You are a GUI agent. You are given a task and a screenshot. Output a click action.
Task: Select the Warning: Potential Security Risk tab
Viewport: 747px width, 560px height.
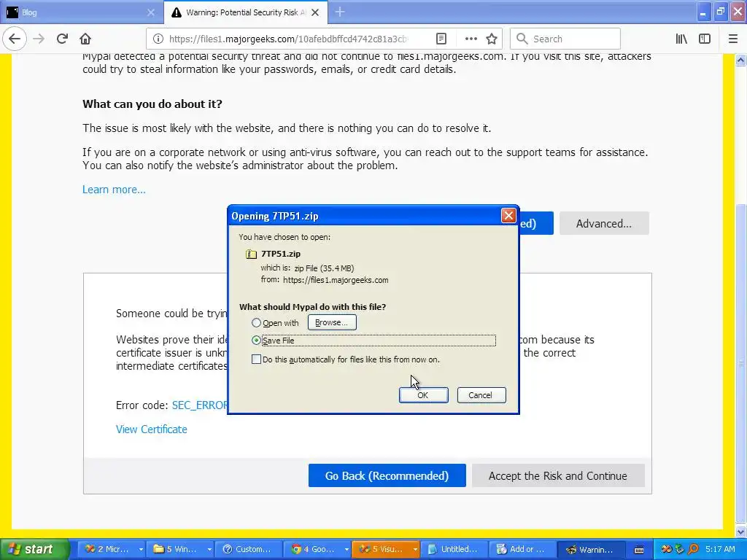pos(246,12)
